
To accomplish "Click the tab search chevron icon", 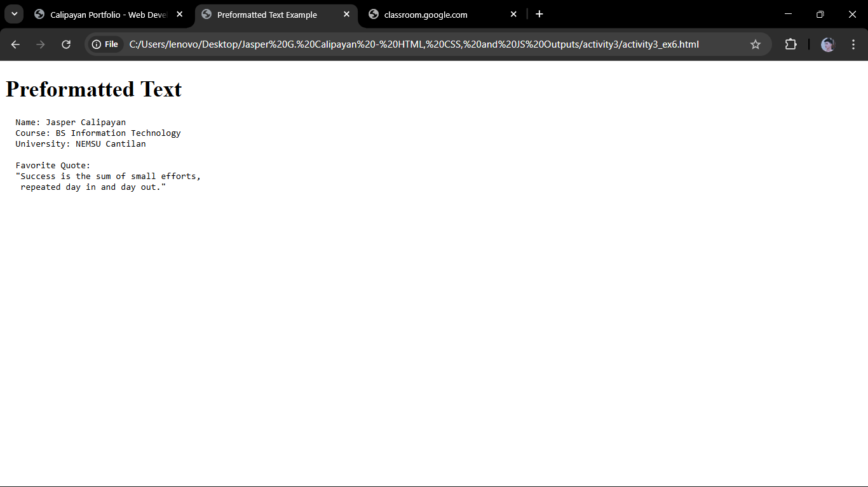I will coord(13,14).
